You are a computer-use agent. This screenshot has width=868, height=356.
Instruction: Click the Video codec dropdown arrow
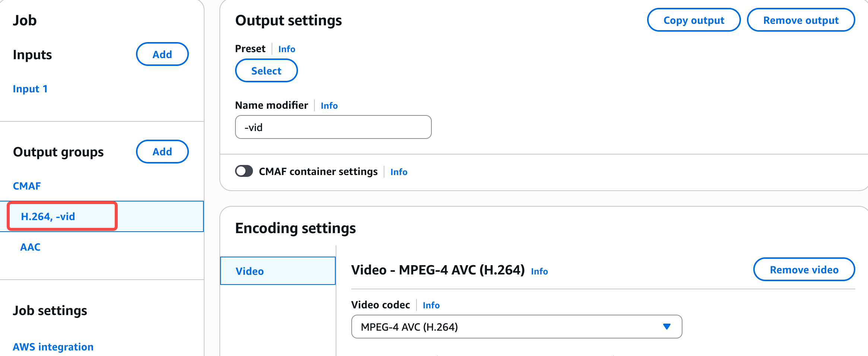tap(666, 327)
